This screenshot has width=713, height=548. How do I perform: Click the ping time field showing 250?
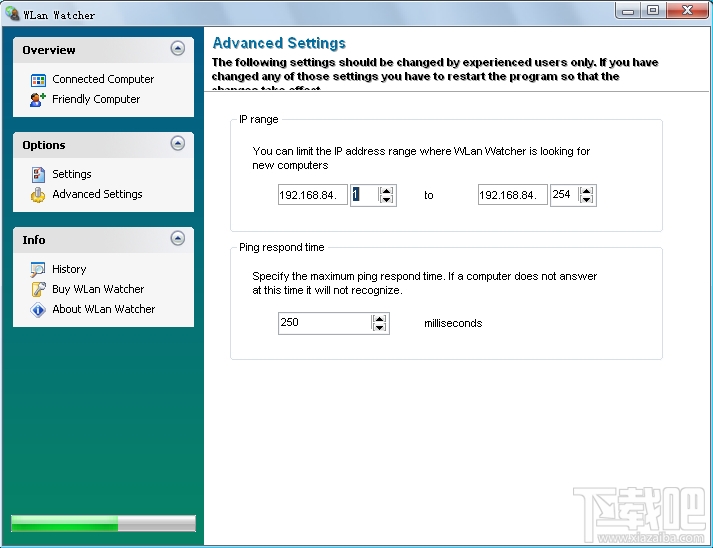coord(325,323)
